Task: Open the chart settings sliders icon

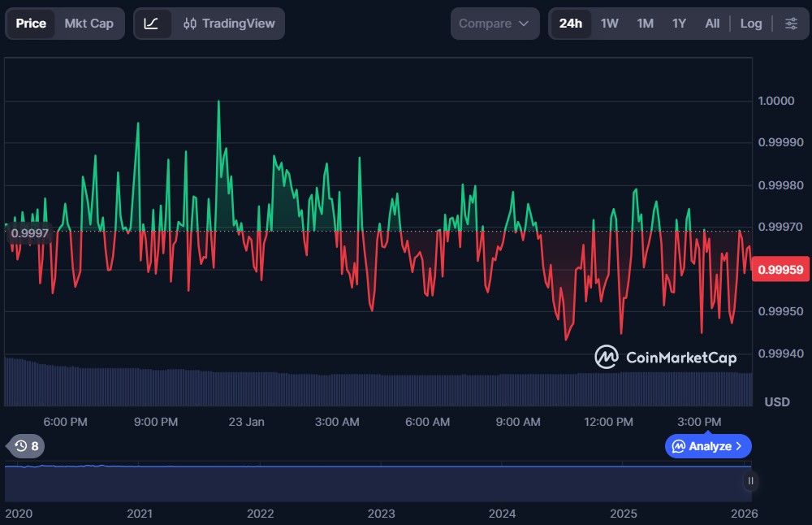Action: (791, 24)
